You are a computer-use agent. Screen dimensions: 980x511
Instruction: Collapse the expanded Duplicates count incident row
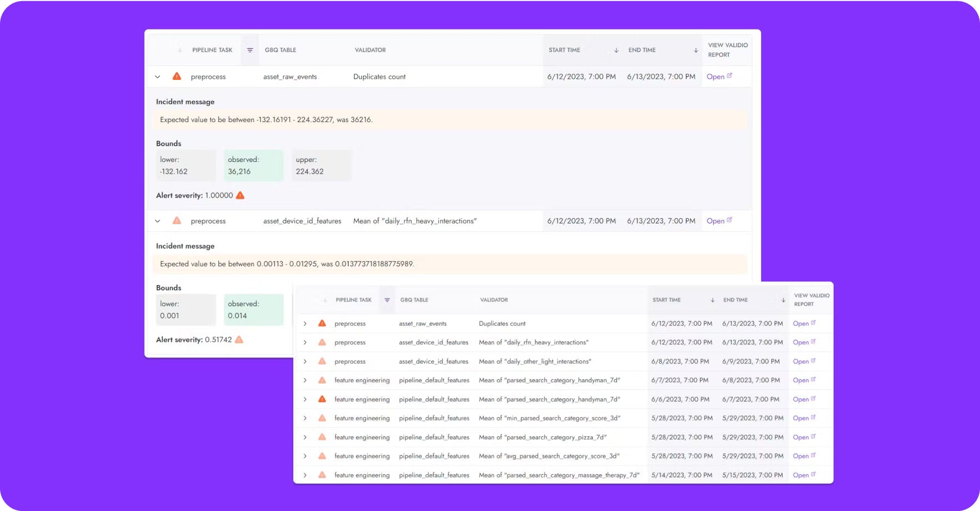point(158,77)
